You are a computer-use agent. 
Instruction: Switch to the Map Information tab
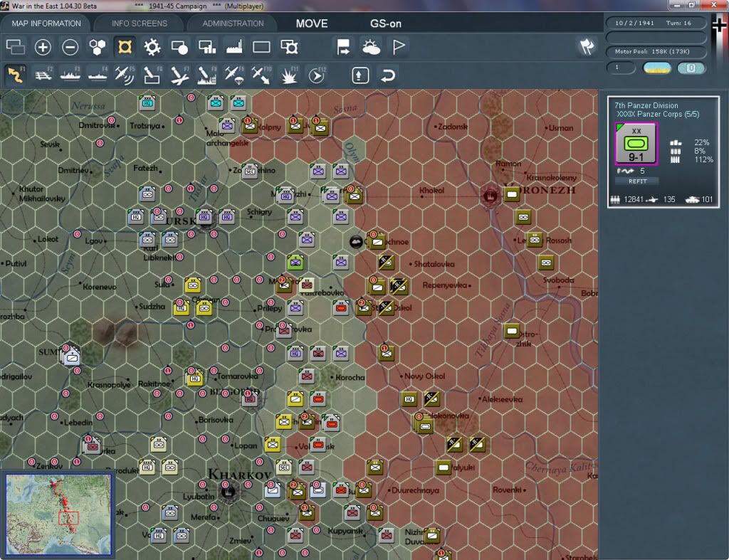point(46,23)
